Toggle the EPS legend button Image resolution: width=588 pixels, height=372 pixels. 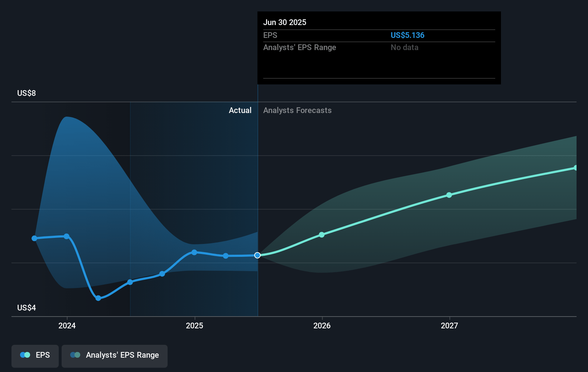point(35,356)
